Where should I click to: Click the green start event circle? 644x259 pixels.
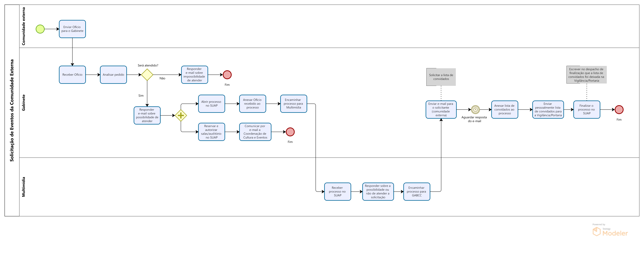coord(40,29)
